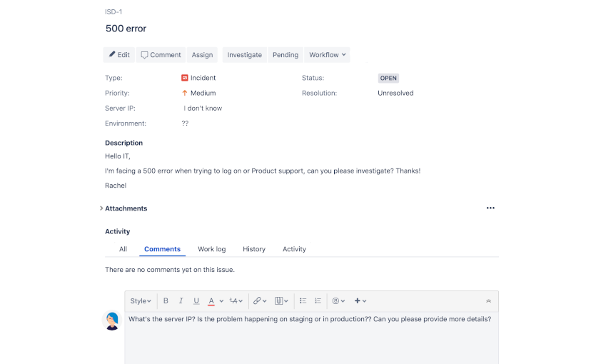591x364 pixels.
Task: Open the Style dropdown in editor
Action: pos(141,300)
